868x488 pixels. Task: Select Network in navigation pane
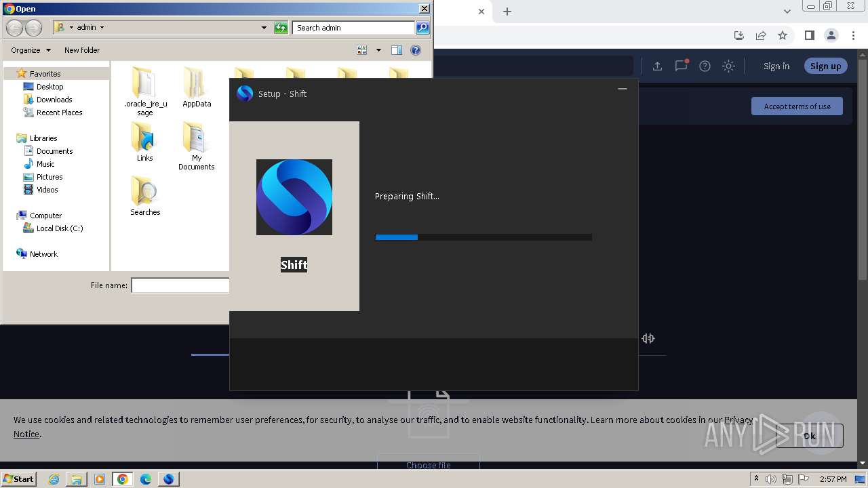[x=43, y=253]
